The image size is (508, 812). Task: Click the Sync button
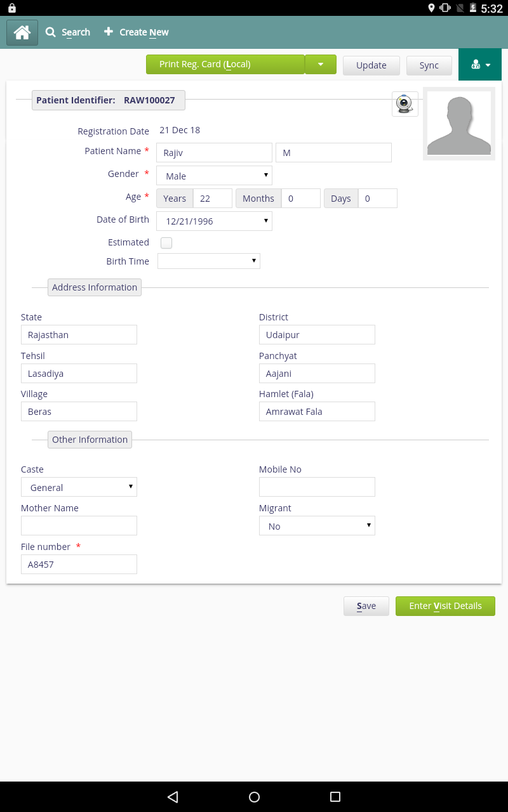[x=429, y=65]
